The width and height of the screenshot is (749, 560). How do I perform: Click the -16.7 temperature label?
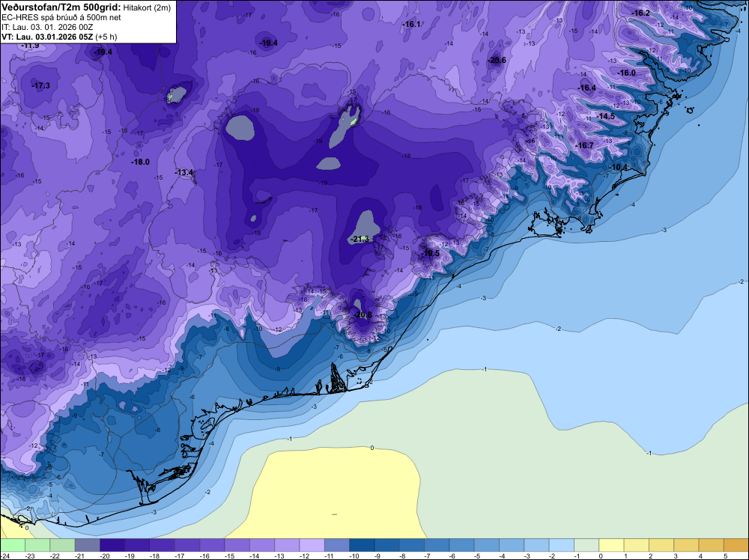point(585,145)
